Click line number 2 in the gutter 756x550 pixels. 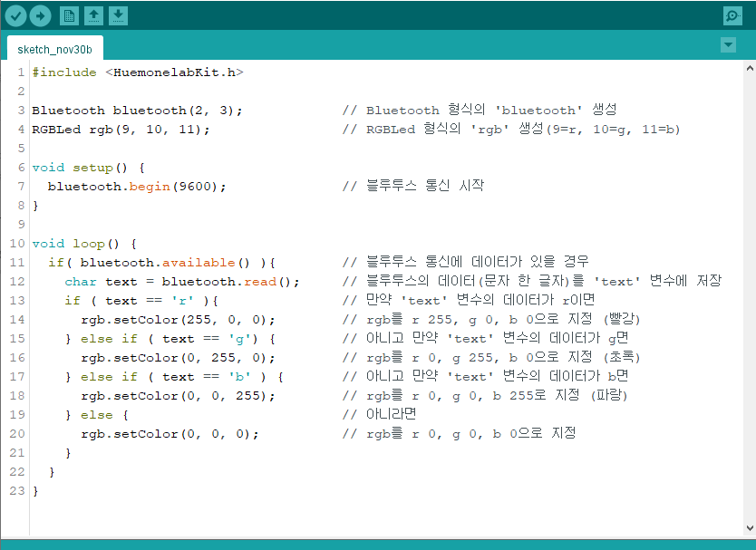pos(21,92)
